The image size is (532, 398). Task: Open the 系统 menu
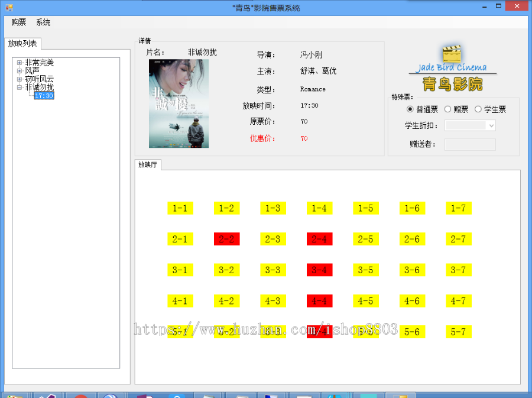click(43, 22)
